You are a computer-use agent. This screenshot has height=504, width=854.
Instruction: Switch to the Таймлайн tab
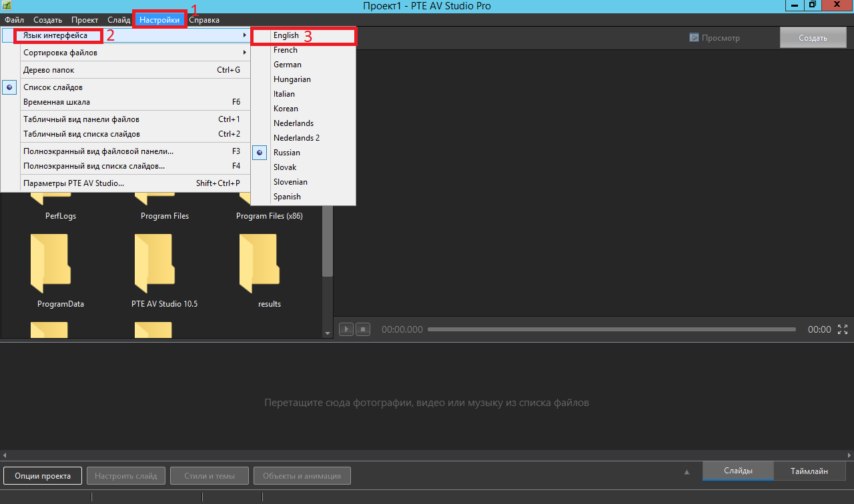pos(809,471)
